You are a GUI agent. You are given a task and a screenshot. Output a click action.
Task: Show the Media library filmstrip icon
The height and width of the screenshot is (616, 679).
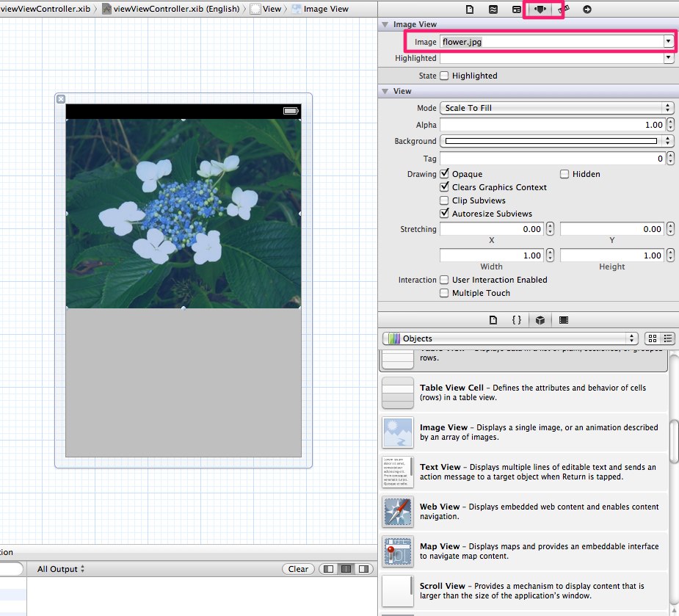pos(563,320)
